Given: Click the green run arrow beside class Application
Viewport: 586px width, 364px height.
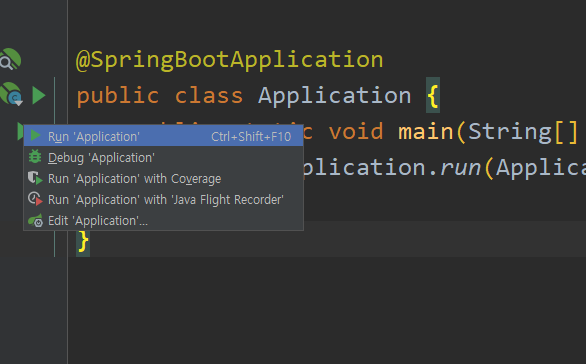Looking at the screenshot, I should 38,95.
